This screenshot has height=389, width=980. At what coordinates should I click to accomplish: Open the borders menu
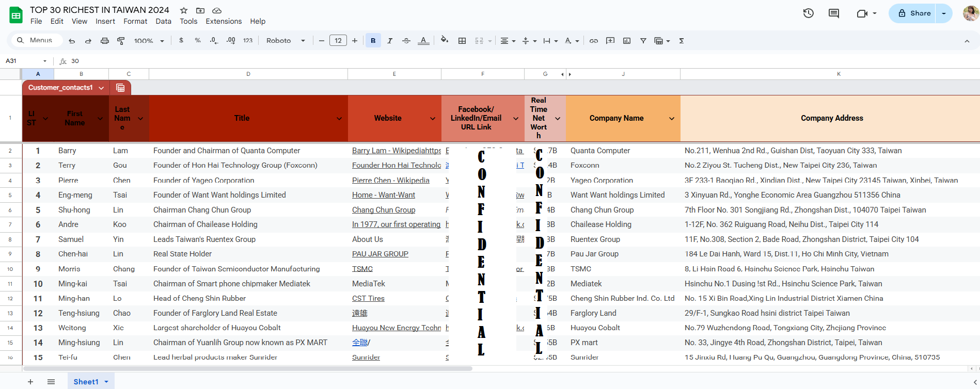(462, 41)
